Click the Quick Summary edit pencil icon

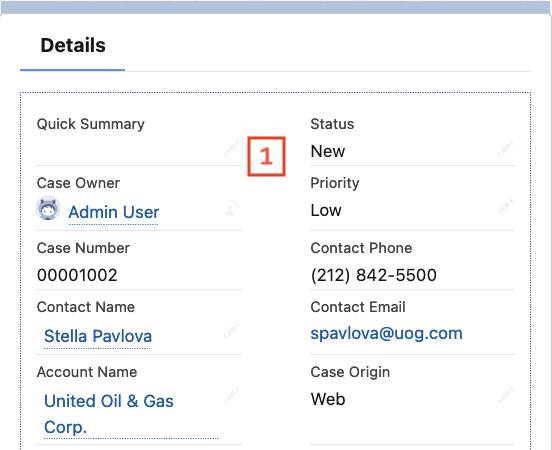click(231, 149)
